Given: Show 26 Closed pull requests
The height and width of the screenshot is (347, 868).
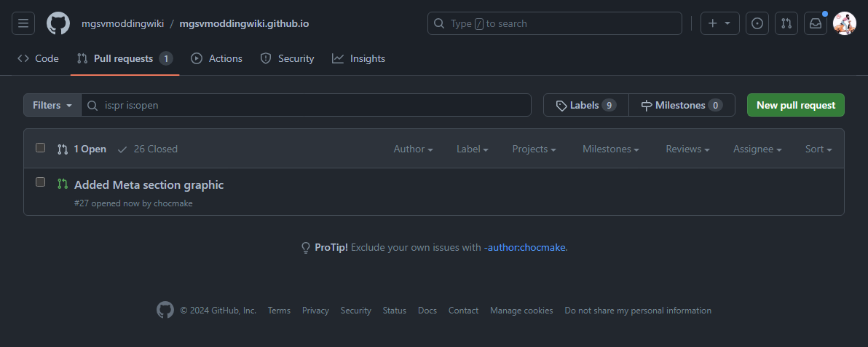Looking at the screenshot, I should 148,149.
